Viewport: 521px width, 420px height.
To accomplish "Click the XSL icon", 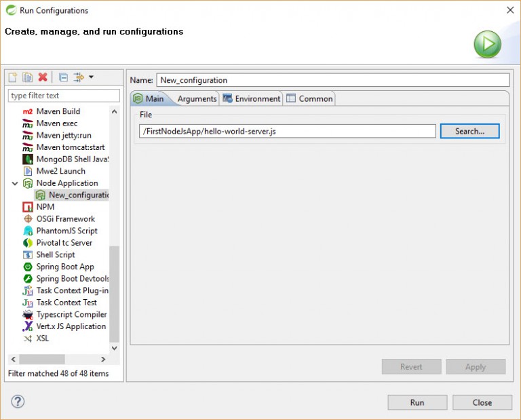I will [x=28, y=339].
